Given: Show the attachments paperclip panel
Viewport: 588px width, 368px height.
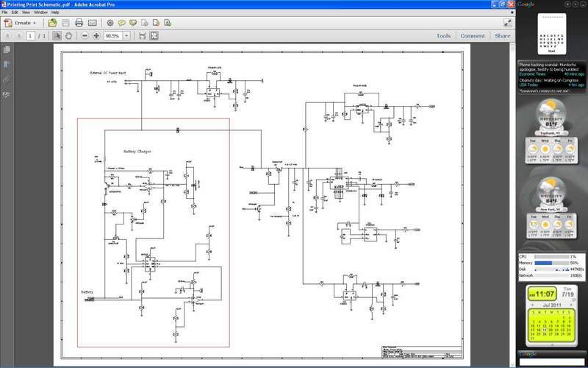Looking at the screenshot, I should 7,79.
